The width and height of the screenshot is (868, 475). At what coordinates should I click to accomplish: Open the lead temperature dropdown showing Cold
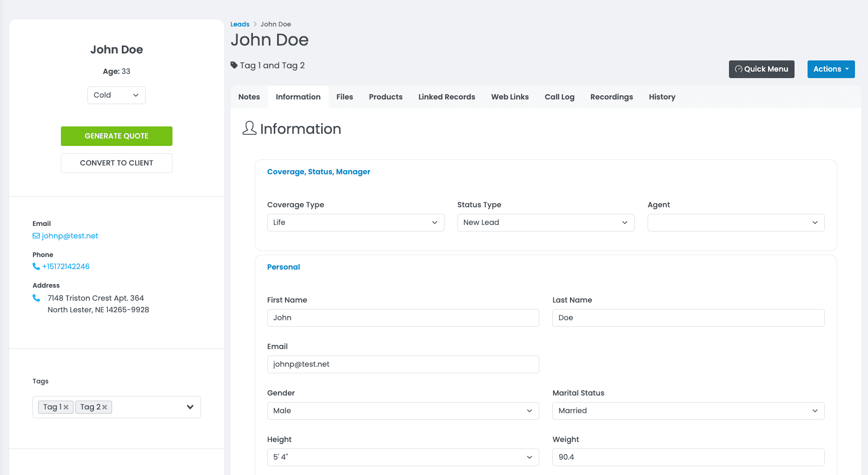click(116, 95)
